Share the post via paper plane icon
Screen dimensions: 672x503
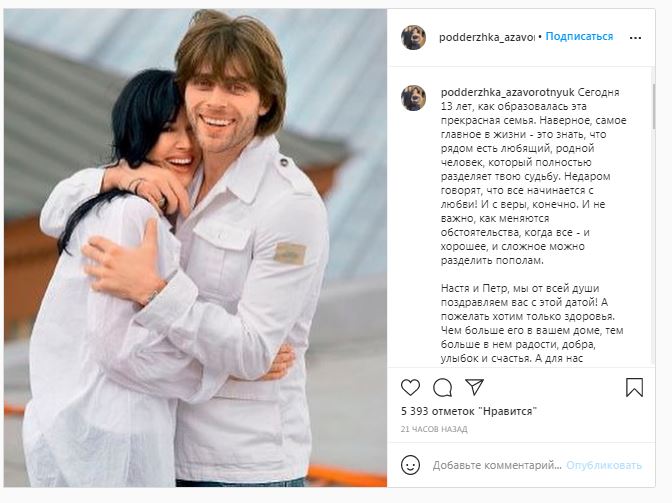pos(474,387)
